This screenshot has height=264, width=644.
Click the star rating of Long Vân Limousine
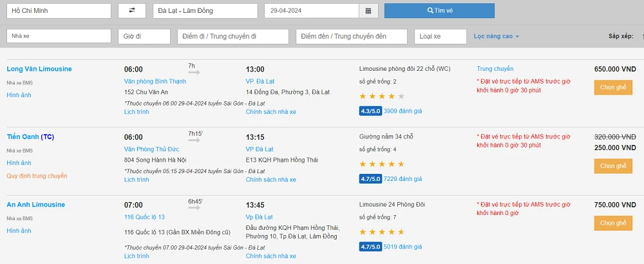coord(382,97)
